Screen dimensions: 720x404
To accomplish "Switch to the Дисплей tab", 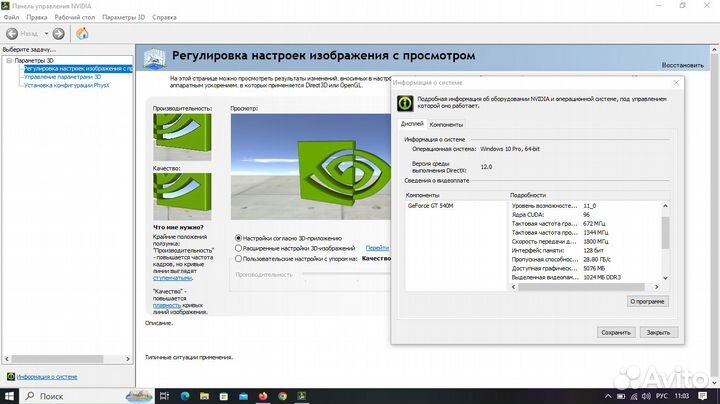I will tap(412, 124).
